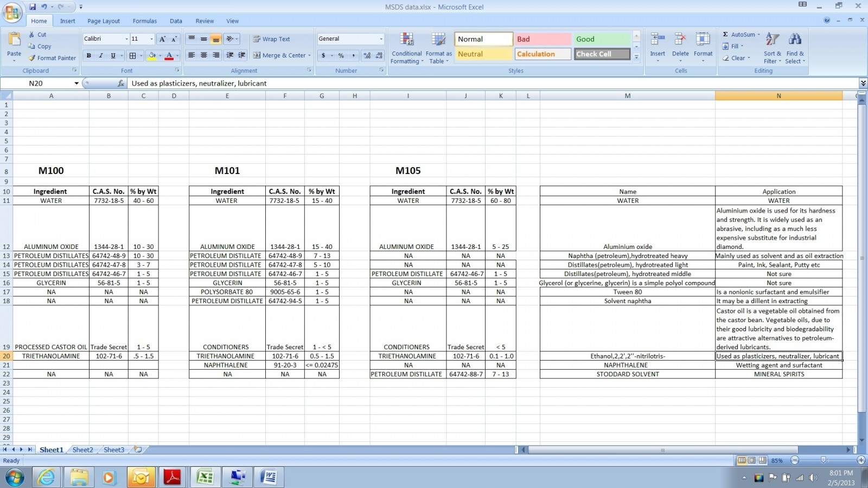Apply comma style format
This screenshot has height=488, width=868.
(353, 55)
